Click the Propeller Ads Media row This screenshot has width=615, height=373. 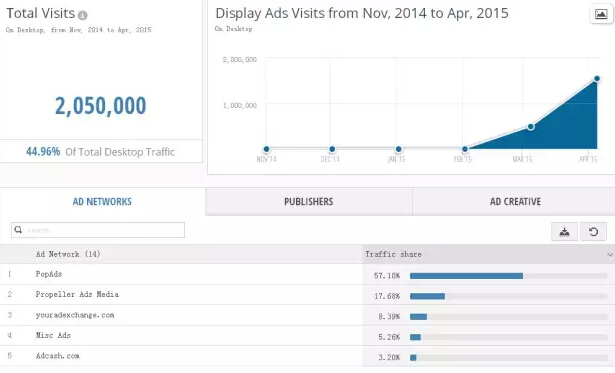click(x=308, y=295)
